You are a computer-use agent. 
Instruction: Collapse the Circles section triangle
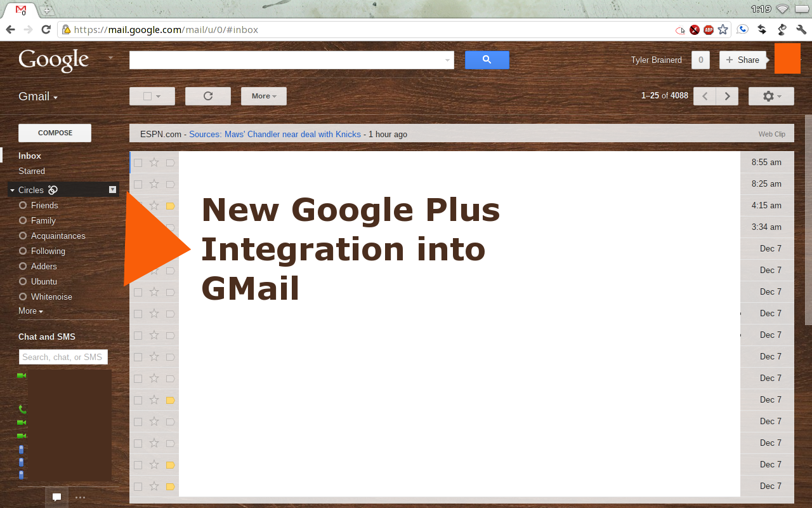pyautogui.click(x=12, y=190)
